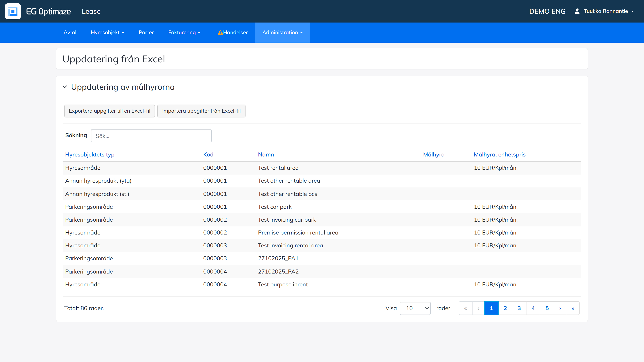This screenshot has width=644, height=362.
Task: Click the EG Optimaze logo icon
Action: [x=13, y=11]
